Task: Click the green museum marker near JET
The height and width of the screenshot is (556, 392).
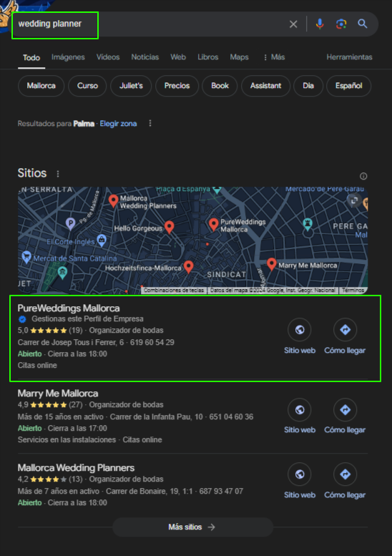Action: point(62,273)
